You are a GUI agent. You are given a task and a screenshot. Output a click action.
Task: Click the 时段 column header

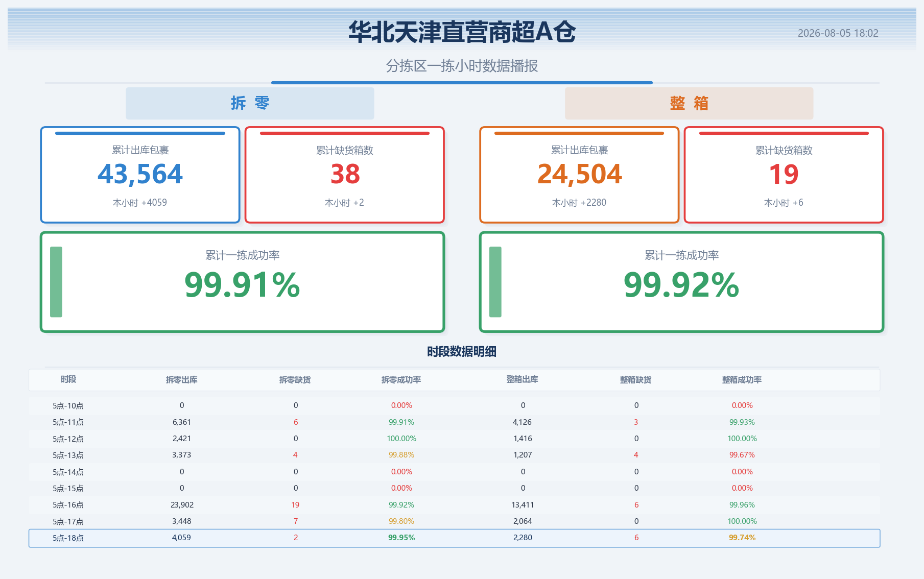coord(68,379)
